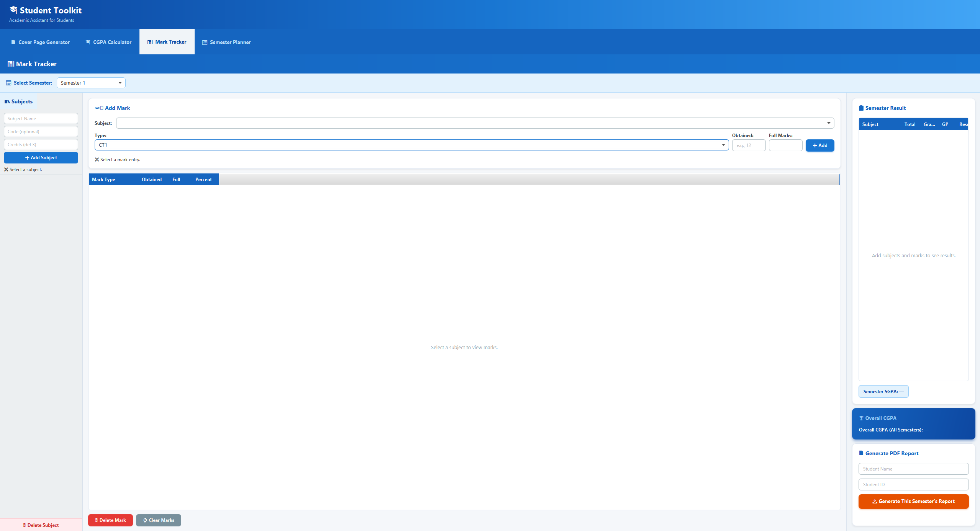Click the Semester Result clipboard icon
Image resolution: width=980 pixels, height=531 pixels.
(861, 108)
